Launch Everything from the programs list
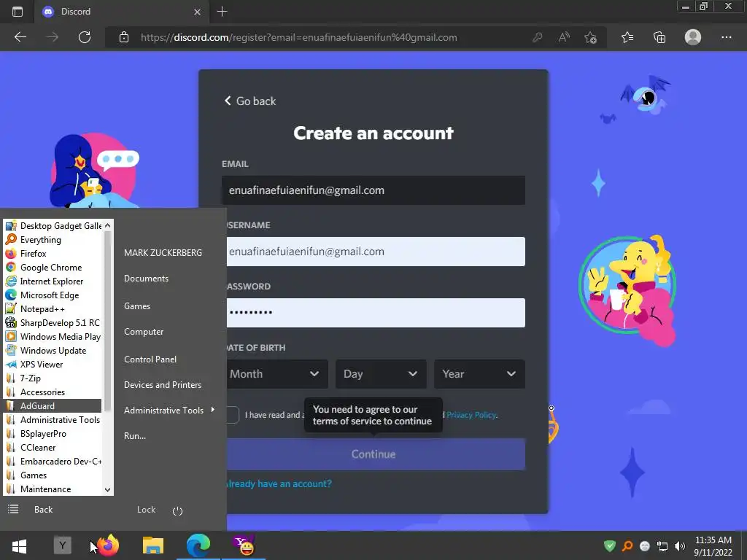Viewport: 747px width, 560px height. click(x=53, y=239)
